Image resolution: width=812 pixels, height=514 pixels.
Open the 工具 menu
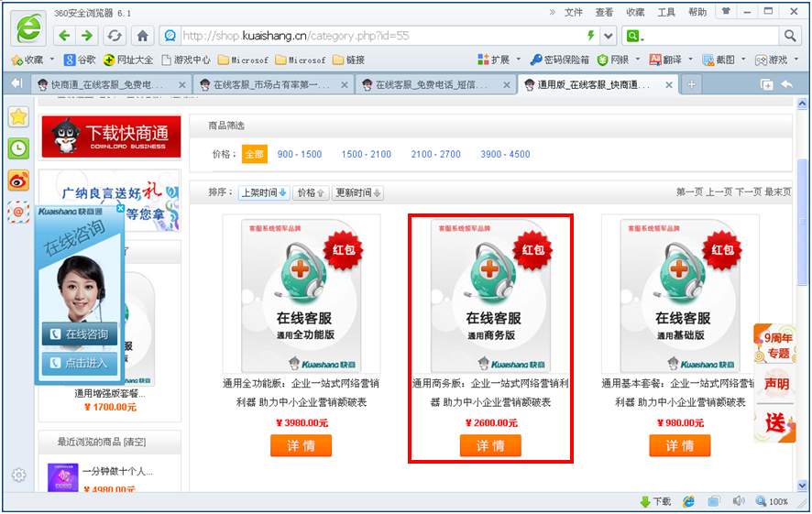tap(666, 12)
